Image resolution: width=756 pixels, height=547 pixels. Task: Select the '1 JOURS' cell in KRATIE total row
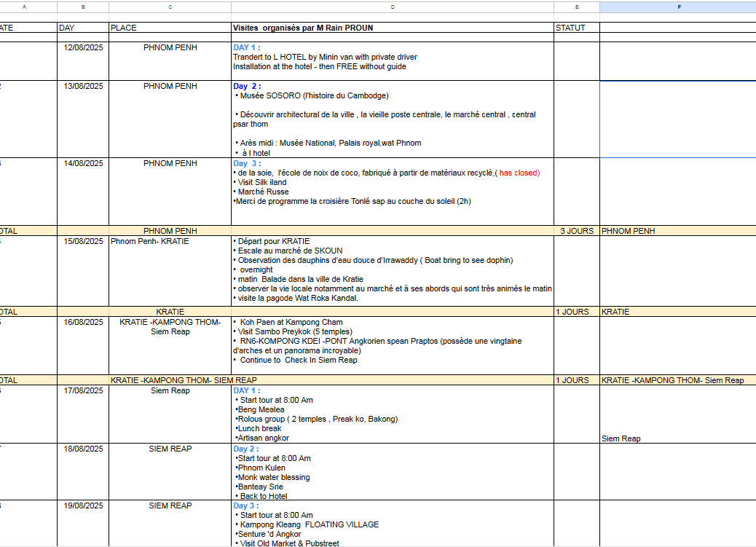577,312
